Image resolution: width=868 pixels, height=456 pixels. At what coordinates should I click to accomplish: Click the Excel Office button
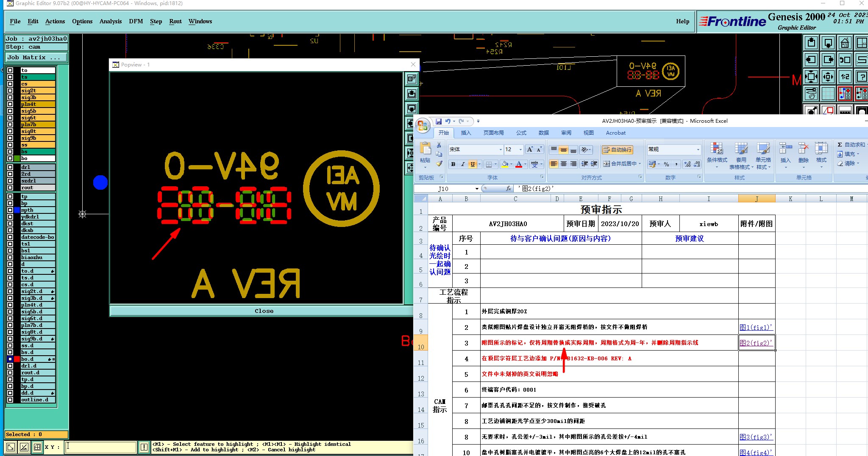pyautogui.click(x=423, y=125)
